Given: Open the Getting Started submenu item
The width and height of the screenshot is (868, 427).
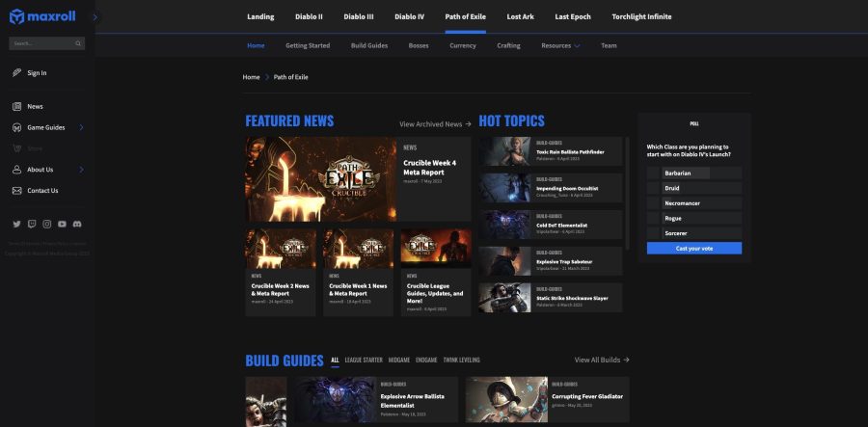Looking at the screenshot, I should coord(308,45).
